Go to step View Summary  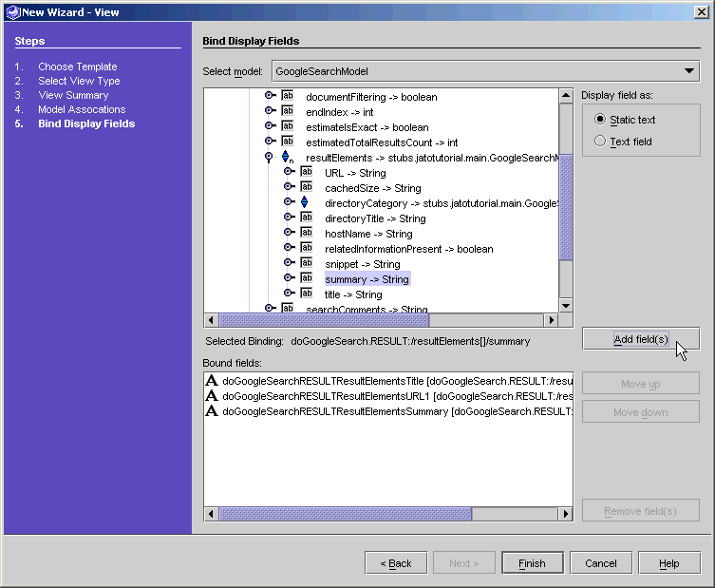[x=73, y=95]
